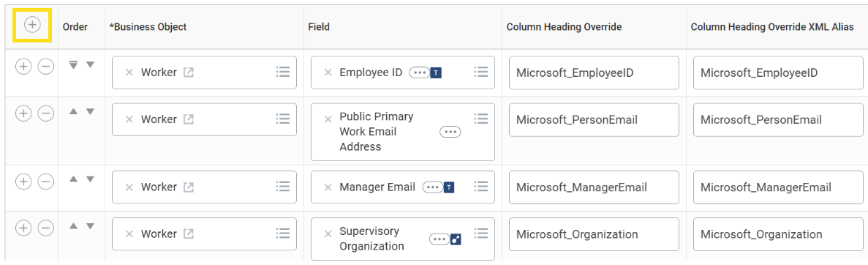Select the Supervisory Organization field text
Screen dimensions: 868x265
372,239
